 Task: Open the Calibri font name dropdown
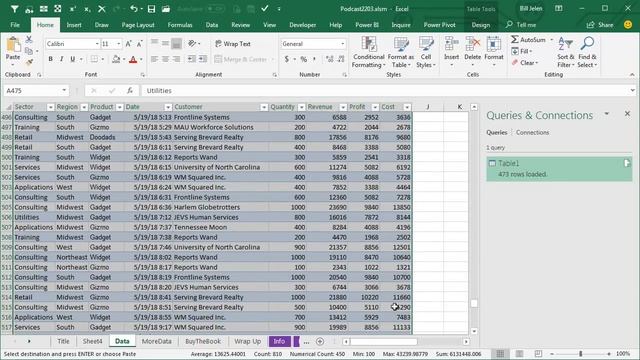[x=97, y=44]
